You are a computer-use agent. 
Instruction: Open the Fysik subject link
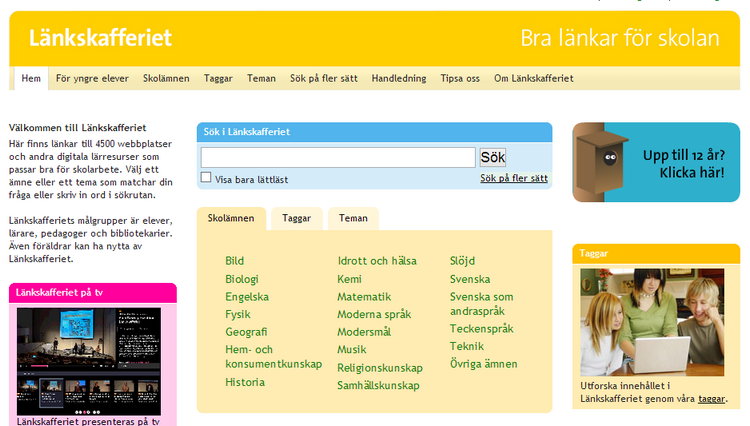[238, 315]
